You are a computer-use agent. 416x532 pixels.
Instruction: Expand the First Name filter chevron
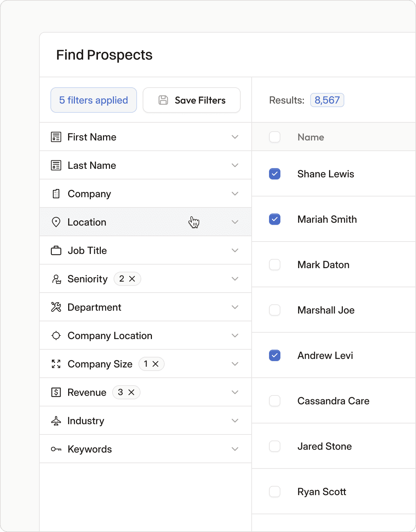(x=235, y=137)
